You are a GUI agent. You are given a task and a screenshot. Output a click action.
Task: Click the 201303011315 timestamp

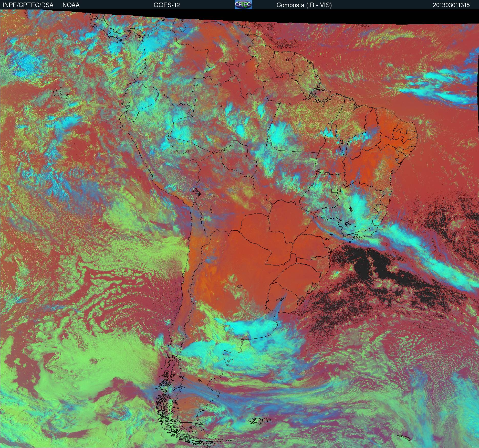[451, 5]
